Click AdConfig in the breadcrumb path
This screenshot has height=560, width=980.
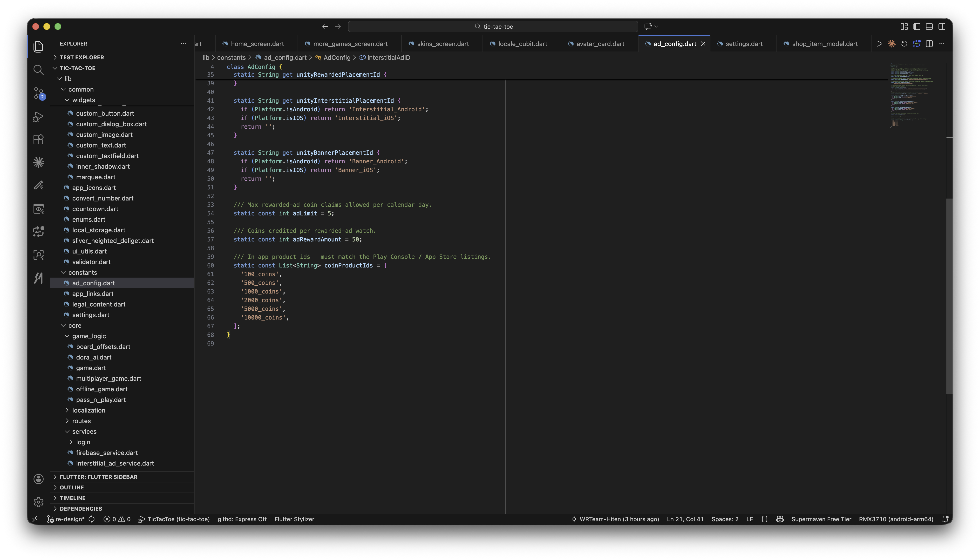click(337, 58)
